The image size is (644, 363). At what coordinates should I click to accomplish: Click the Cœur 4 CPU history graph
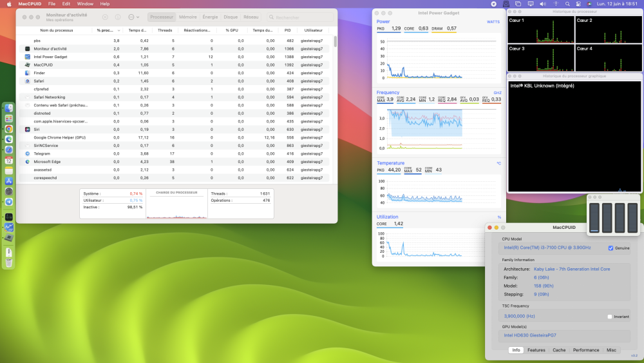pos(609,58)
